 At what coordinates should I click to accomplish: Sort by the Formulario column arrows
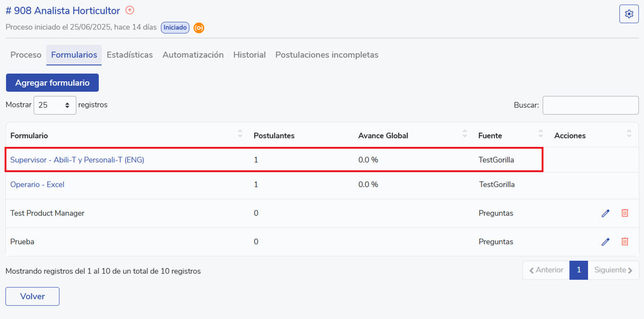240,134
